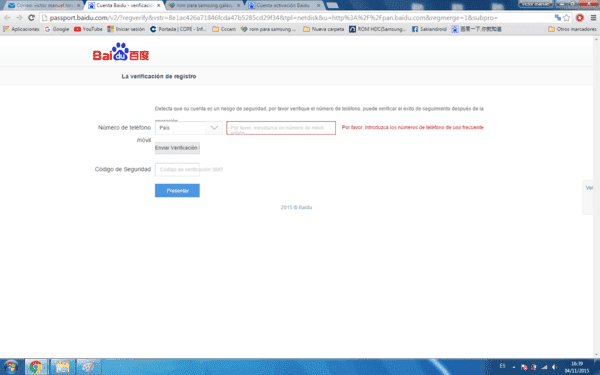This screenshot has height=375, width=600.
Task: Open the Baidu Chinese bookmark
Action: point(476,29)
